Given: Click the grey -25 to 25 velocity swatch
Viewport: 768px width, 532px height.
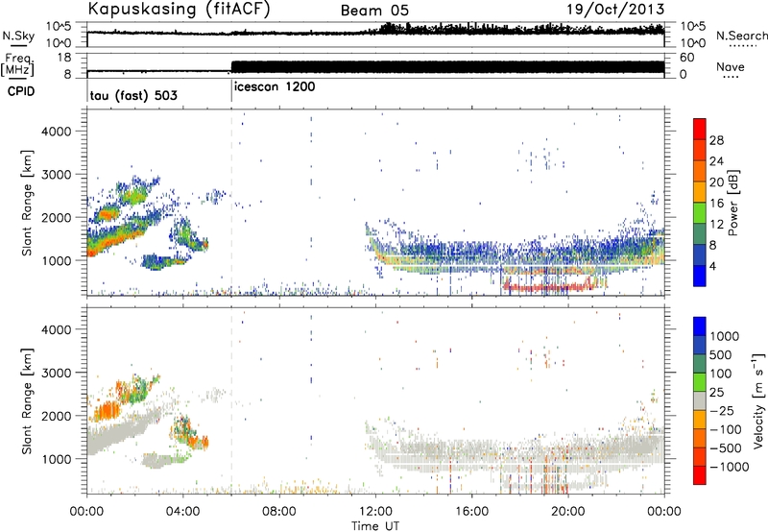Looking at the screenshot, I should pos(700,400).
